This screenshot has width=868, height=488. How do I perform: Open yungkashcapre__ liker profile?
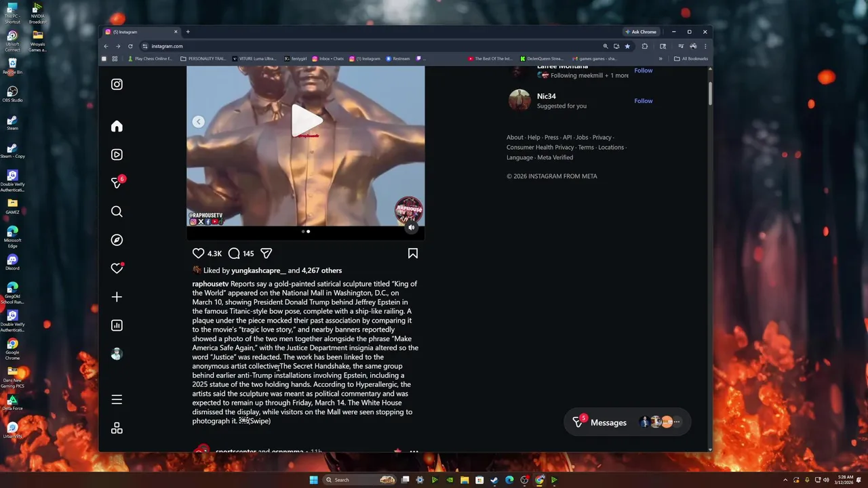(258, 270)
